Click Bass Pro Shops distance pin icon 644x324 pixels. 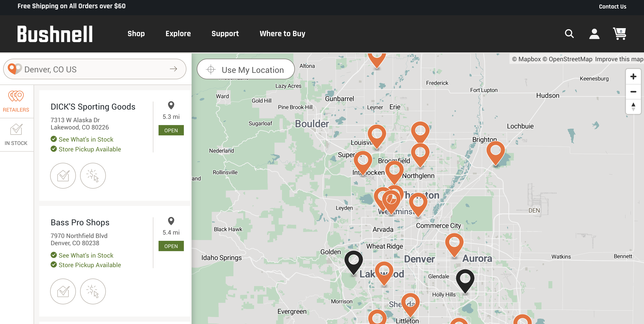[171, 221]
